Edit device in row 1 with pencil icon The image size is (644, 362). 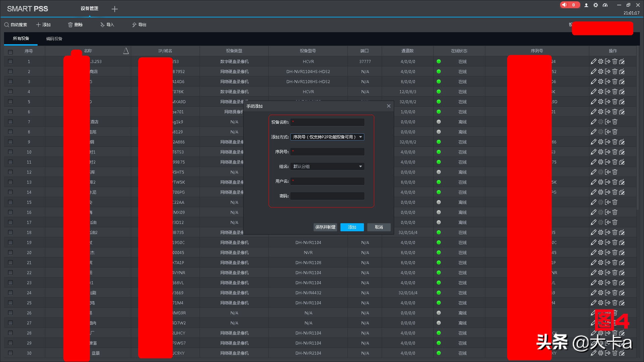(x=593, y=61)
